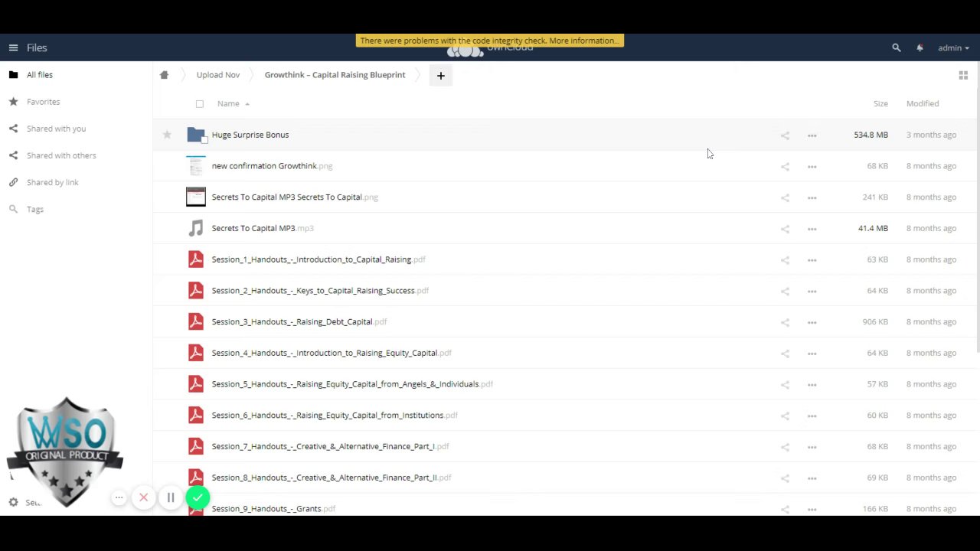Pause the screen recording
Screen dimensions: 980x551
[x=171, y=498]
